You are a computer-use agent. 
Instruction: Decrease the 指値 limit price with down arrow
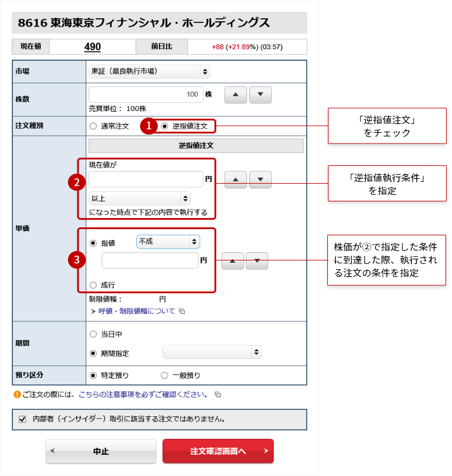click(257, 261)
